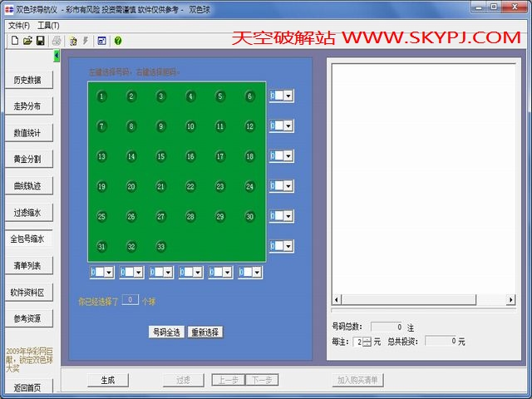
Task: Click the 号码全选 button
Action: (x=166, y=332)
